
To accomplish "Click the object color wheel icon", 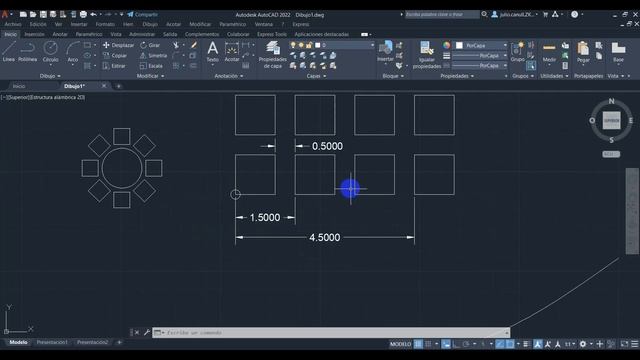I will click(447, 45).
